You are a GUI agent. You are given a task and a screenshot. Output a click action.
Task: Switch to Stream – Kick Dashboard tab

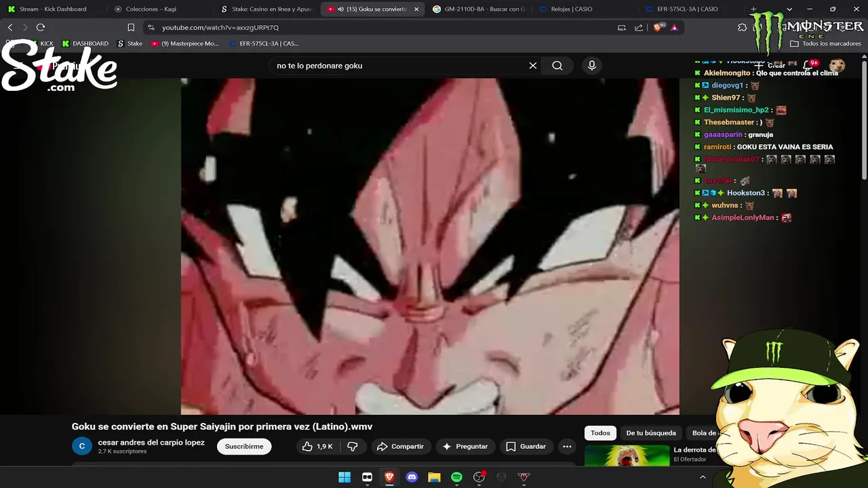(x=52, y=9)
